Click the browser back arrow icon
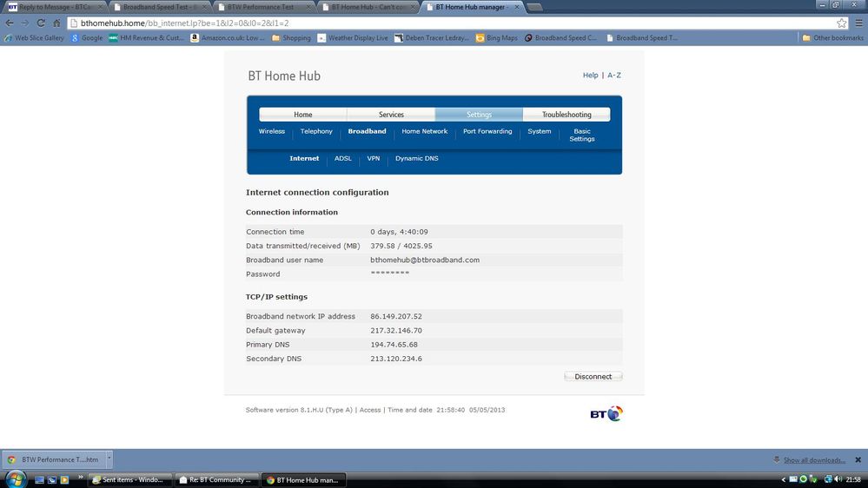 click(10, 23)
